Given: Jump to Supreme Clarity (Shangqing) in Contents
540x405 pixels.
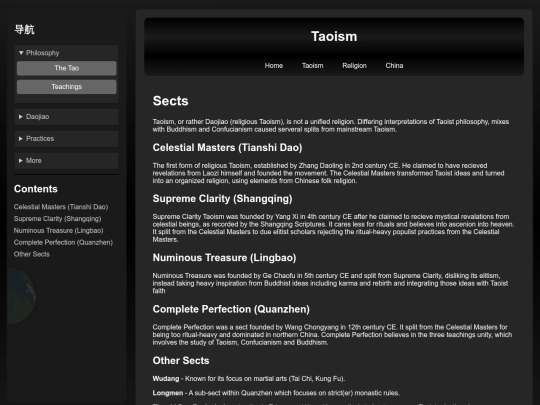Looking at the screenshot, I should point(58,219).
